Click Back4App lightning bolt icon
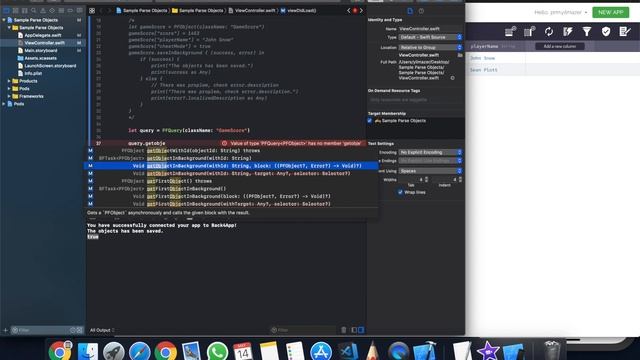Image resolution: width=640 pixels, height=360 pixels. (568, 31)
